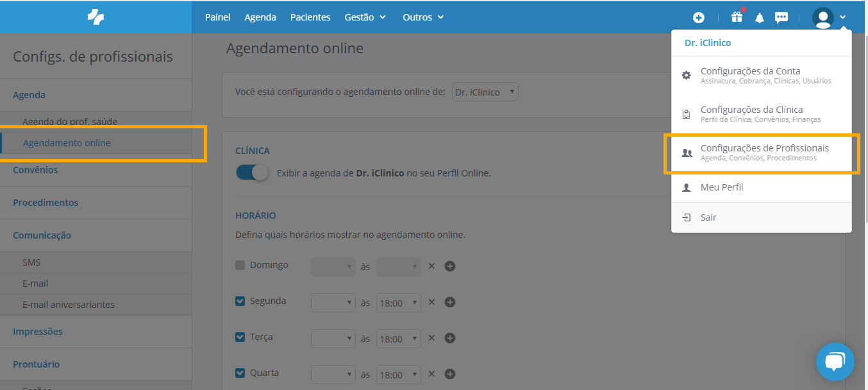Click the exit icon beside Sair
868x390 pixels.
(687, 217)
